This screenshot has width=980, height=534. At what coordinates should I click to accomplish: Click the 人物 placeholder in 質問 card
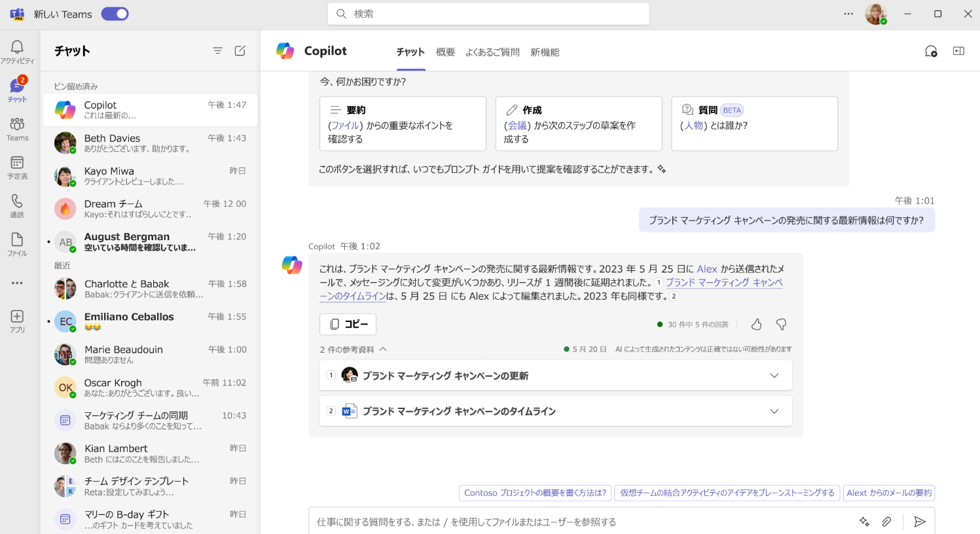(693, 125)
